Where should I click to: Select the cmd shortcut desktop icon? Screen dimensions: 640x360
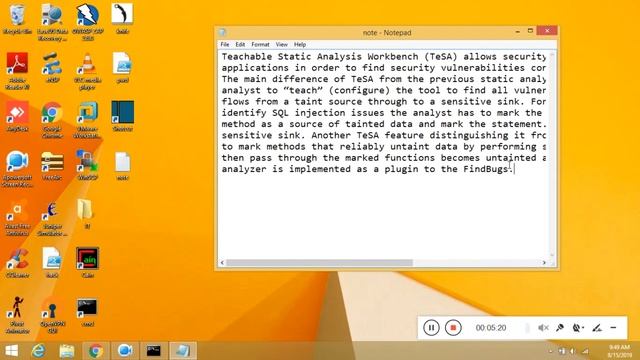(x=87, y=312)
